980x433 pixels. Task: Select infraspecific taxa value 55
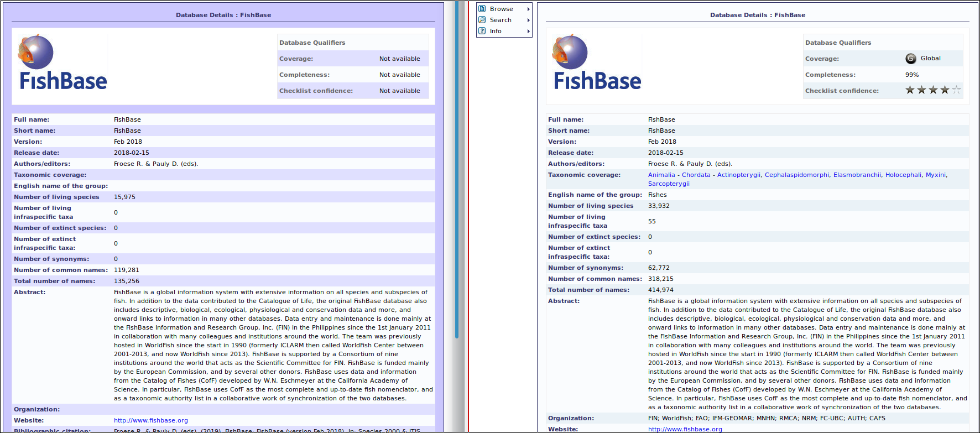652,221
